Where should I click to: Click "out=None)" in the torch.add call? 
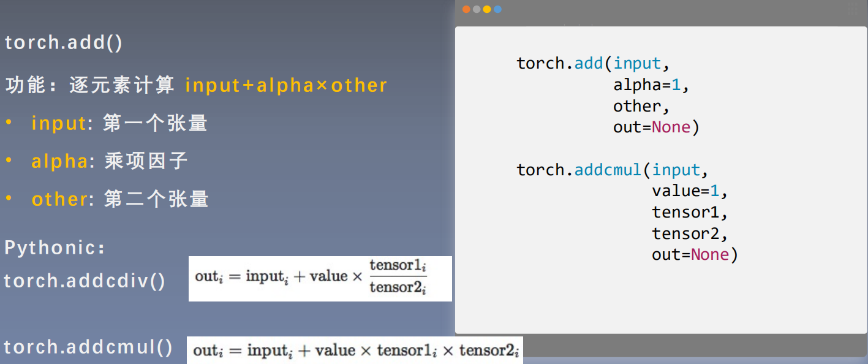tap(656, 127)
